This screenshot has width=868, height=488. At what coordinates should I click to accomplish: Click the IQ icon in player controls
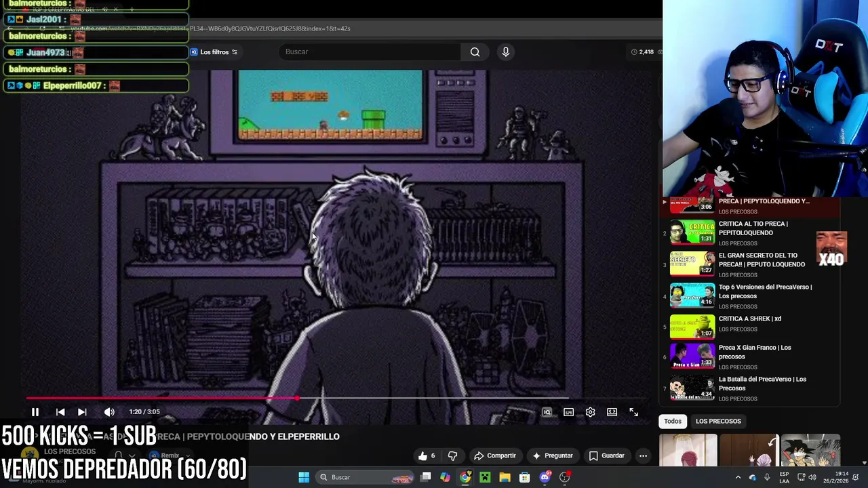(547, 412)
